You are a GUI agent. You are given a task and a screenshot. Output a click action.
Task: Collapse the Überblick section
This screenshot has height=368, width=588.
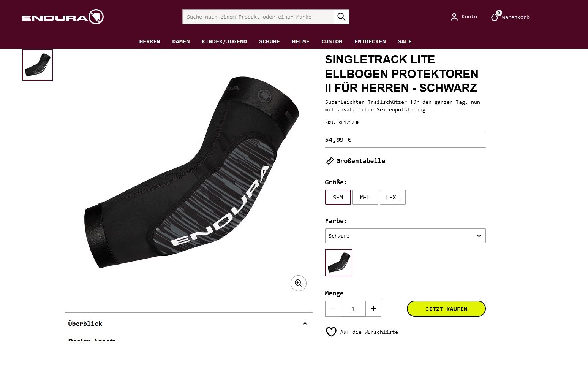coord(305,324)
